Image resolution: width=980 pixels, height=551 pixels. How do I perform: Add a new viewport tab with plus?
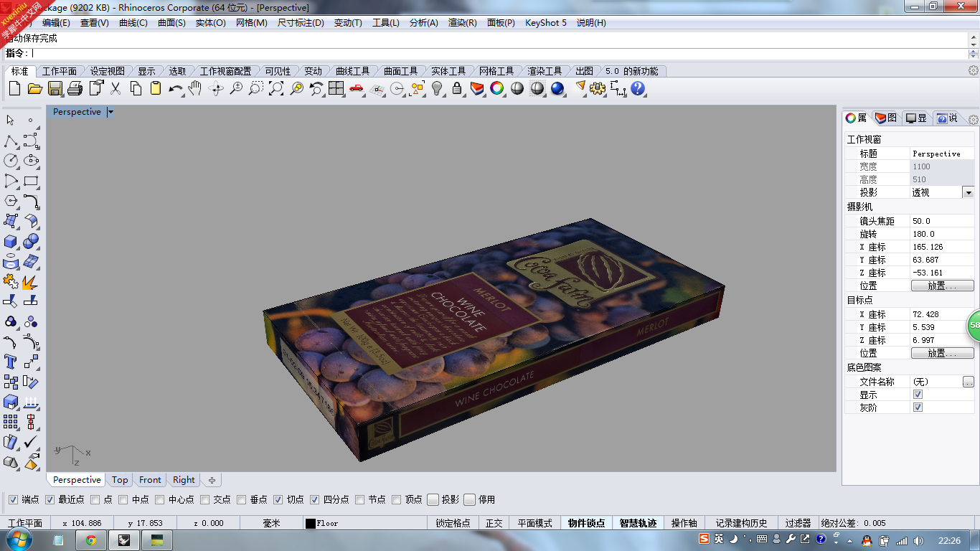[x=212, y=480]
